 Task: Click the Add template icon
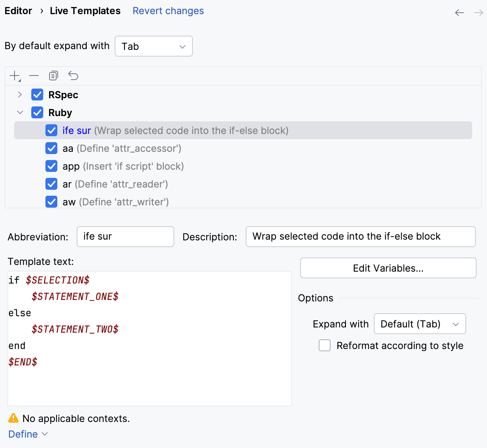tap(14, 76)
